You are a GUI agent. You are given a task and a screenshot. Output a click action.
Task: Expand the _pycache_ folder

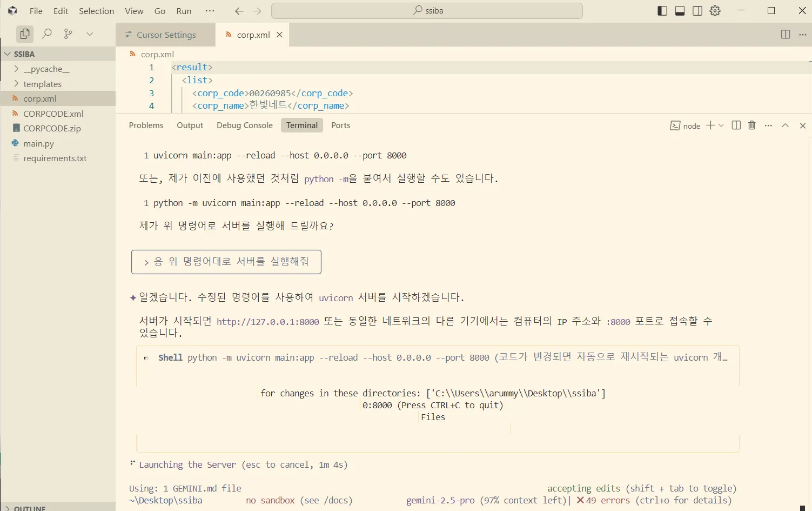[58, 69]
